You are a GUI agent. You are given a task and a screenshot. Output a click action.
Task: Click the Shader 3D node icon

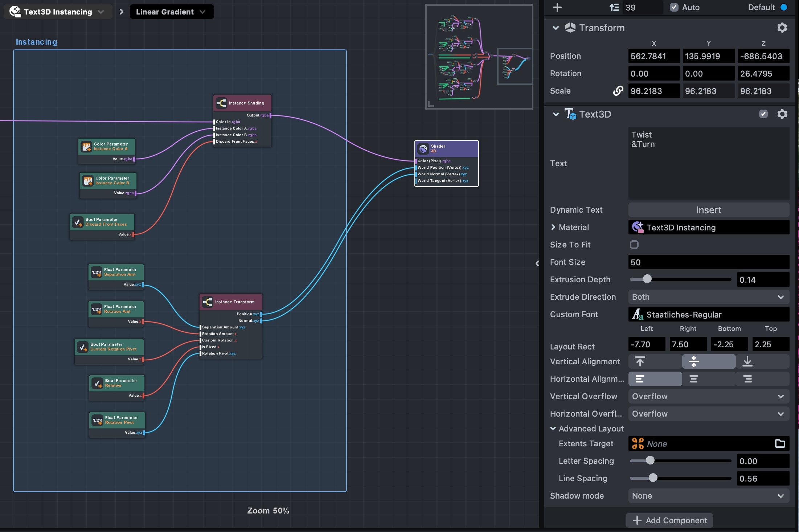(423, 148)
